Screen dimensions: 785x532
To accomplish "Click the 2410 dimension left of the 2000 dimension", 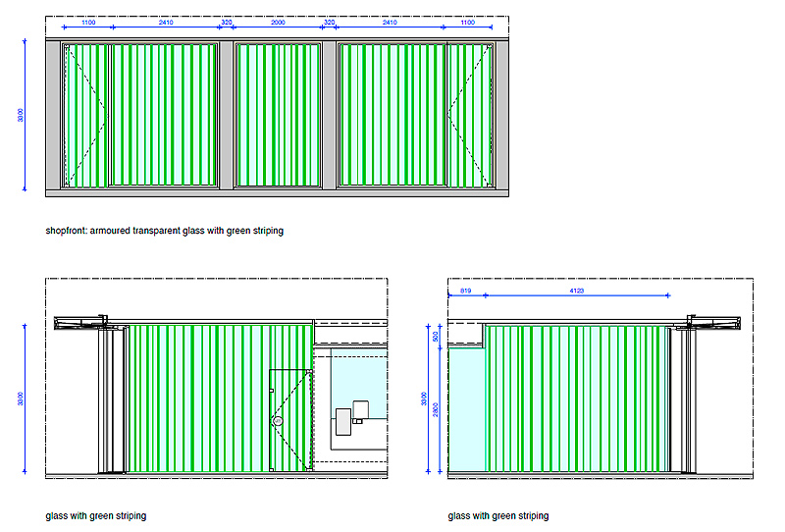I will (166, 23).
